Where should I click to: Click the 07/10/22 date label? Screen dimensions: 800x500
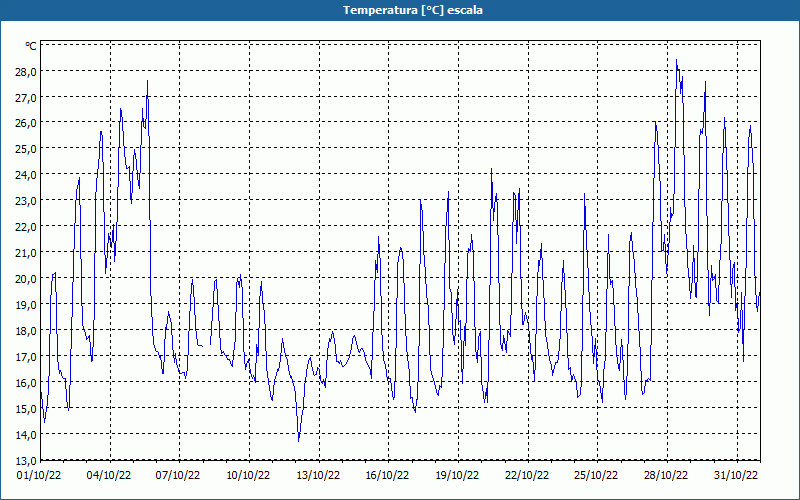[x=178, y=476]
